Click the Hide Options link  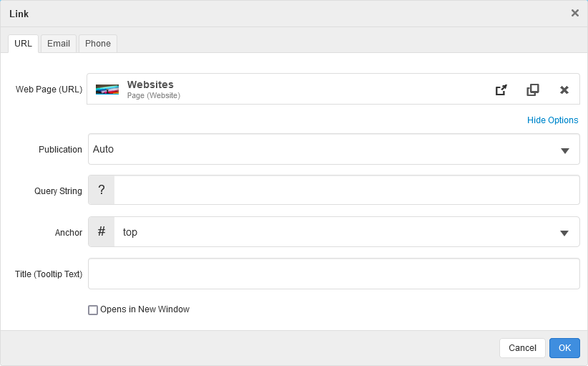[x=552, y=120]
